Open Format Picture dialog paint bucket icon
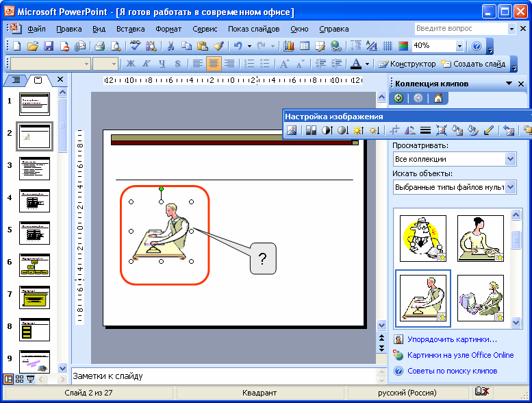 coord(472,130)
